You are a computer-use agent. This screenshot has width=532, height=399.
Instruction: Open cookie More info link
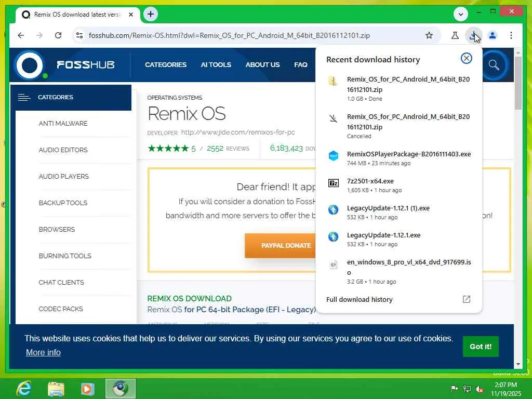pos(44,353)
